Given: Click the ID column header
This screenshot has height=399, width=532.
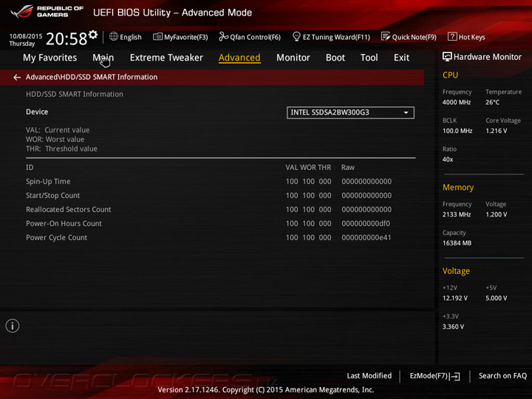Looking at the screenshot, I should pyautogui.click(x=30, y=167).
